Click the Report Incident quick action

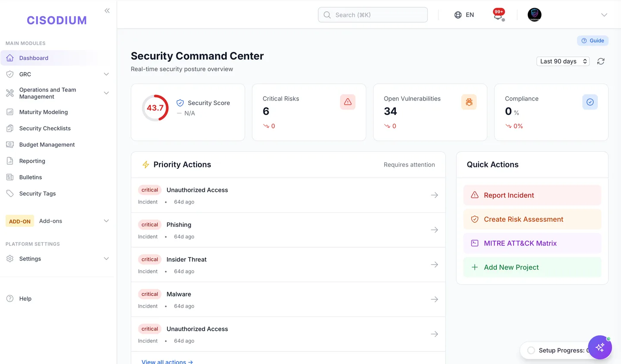pos(532,195)
